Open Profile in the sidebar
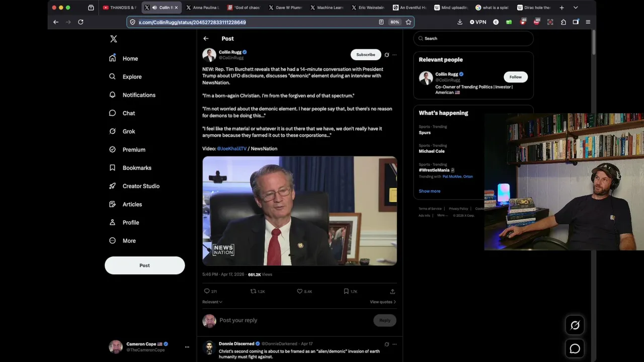Screen dimensions: 644x362 [124, 222]
